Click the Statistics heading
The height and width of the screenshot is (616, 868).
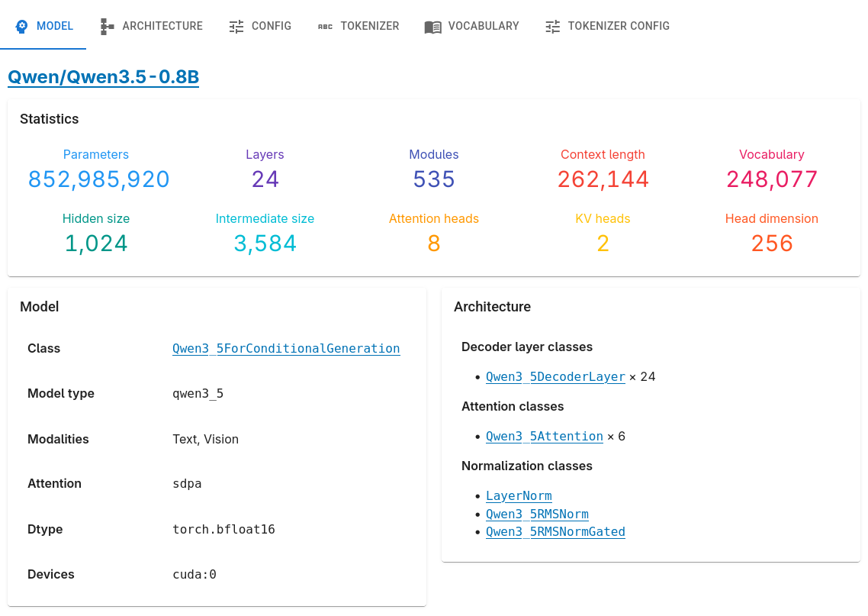pos(50,119)
